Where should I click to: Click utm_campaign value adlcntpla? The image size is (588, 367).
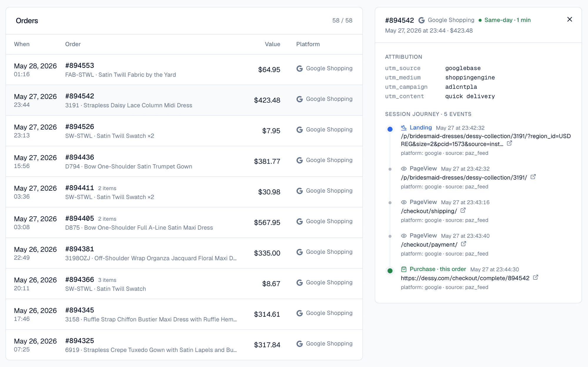pyautogui.click(x=461, y=87)
